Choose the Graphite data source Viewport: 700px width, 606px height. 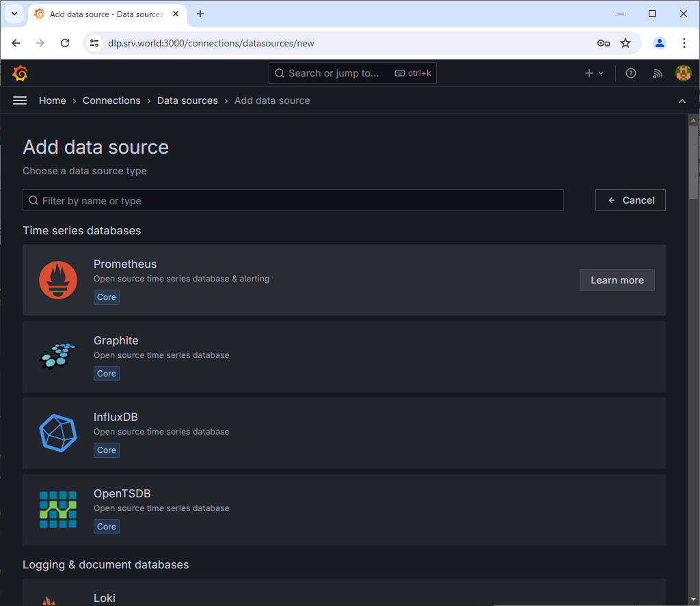(344, 357)
